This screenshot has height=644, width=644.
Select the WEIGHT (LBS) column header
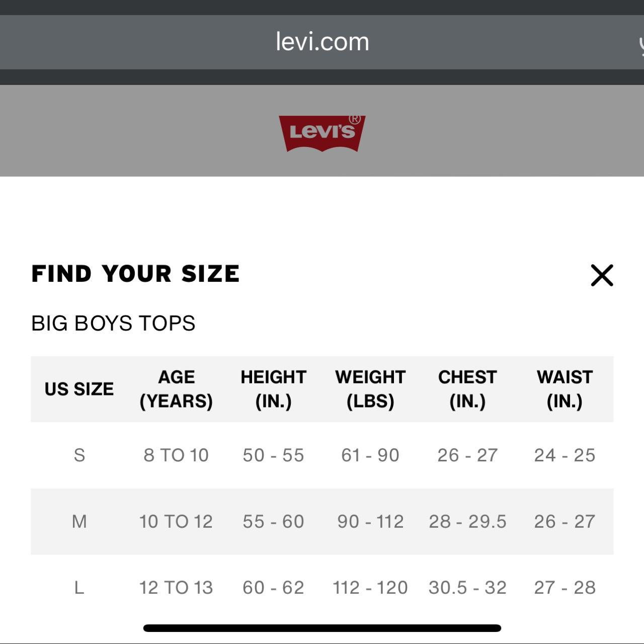pos(370,389)
